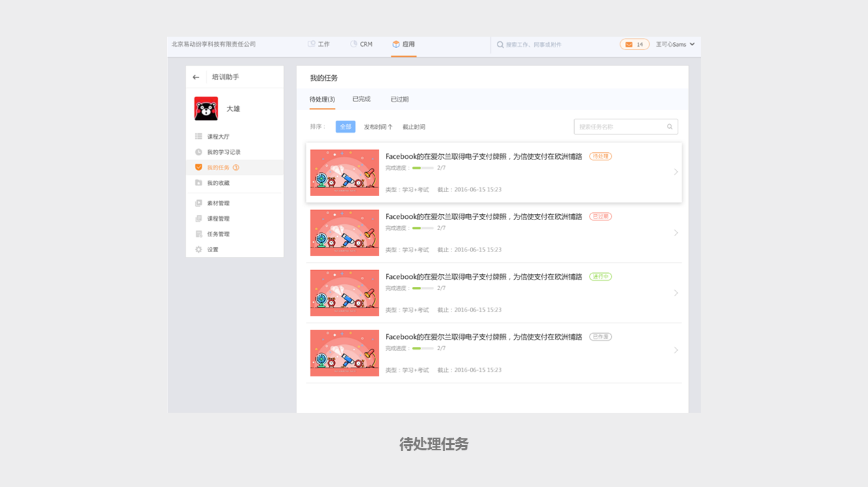Open 课程管理 via its icon
The image size is (868, 487).
tap(198, 219)
